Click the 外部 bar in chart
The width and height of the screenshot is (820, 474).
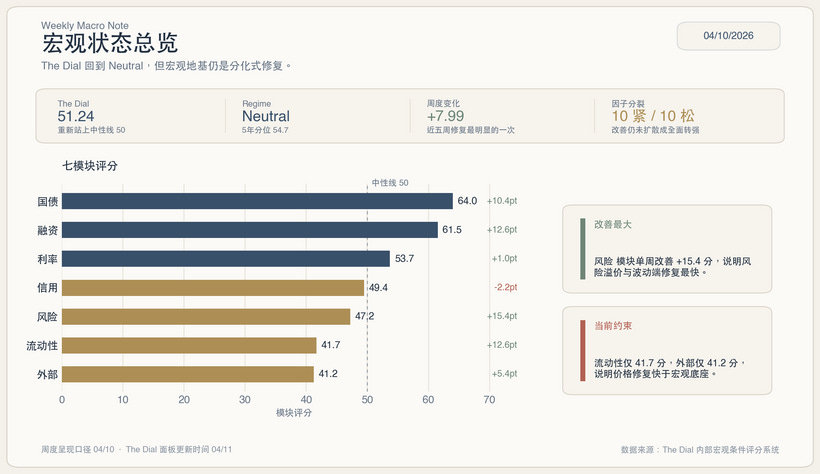188,374
